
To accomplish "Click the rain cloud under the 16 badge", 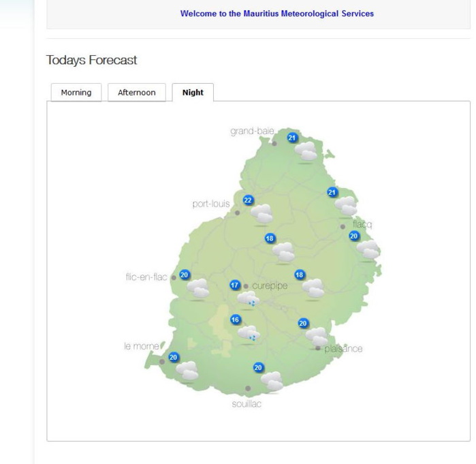I will 248,334.
